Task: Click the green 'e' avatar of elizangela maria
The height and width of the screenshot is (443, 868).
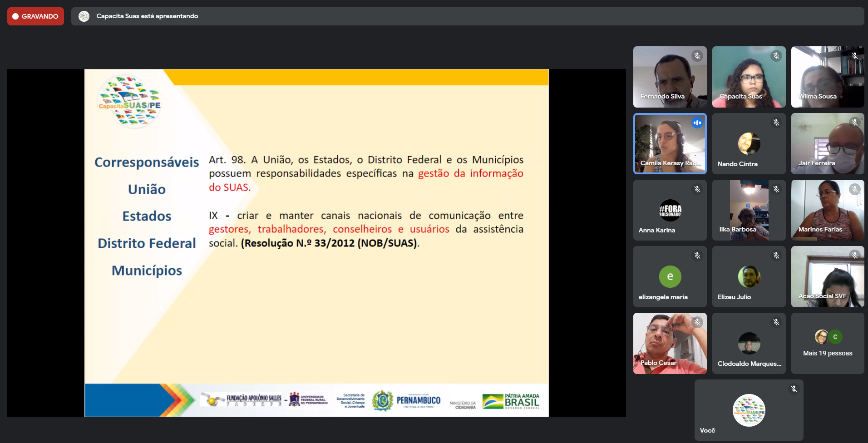Action: click(x=670, y=276)
